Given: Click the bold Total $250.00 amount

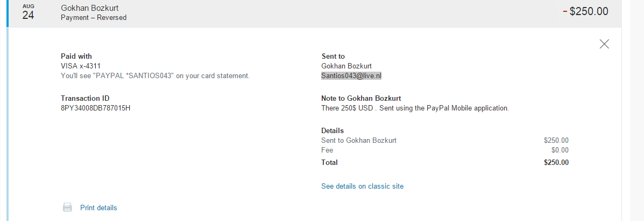Looking at the screenshot, I should click(x=556, y=162).
